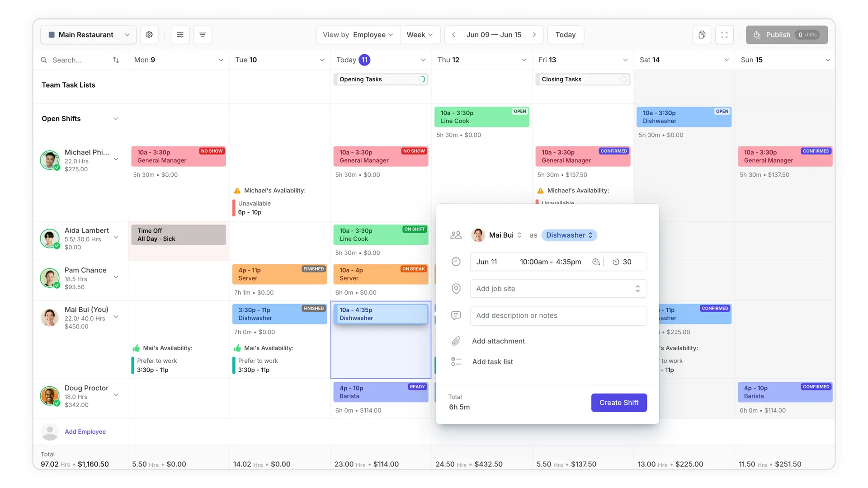Screen dimensions: 868x488
Task: Enter fullscreen with the expand icon
Action: pos(724,35)
